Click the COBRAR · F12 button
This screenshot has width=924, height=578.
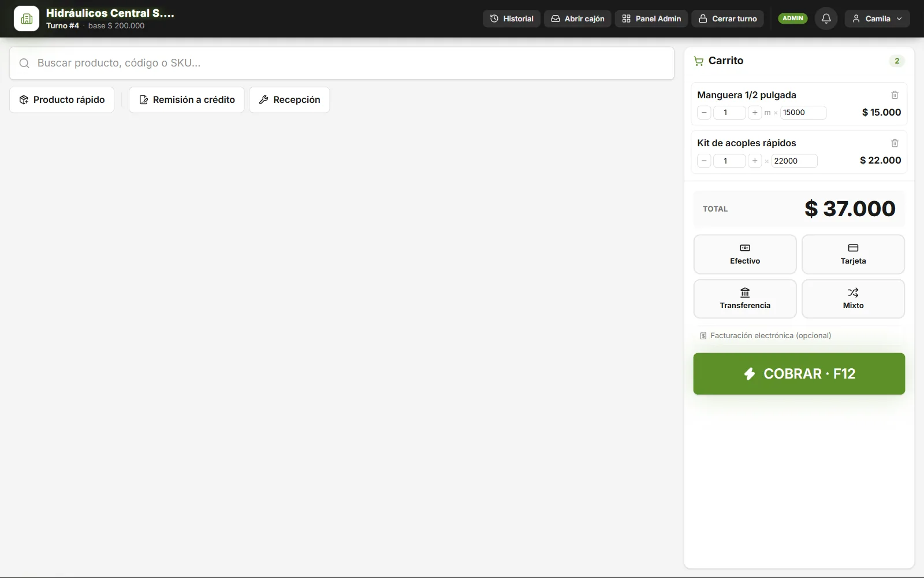click(x=799, y=374)
